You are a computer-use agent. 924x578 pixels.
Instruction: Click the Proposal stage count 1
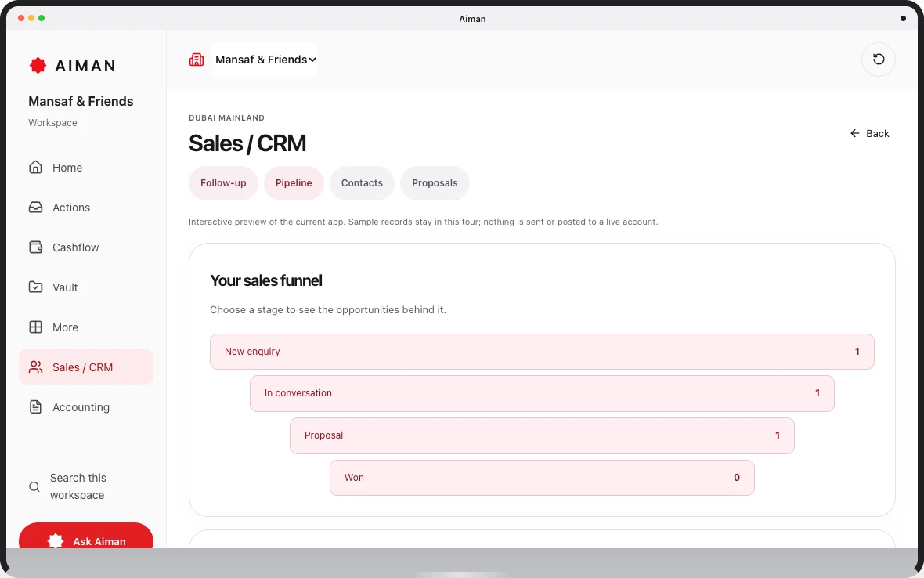click(778, 435)
